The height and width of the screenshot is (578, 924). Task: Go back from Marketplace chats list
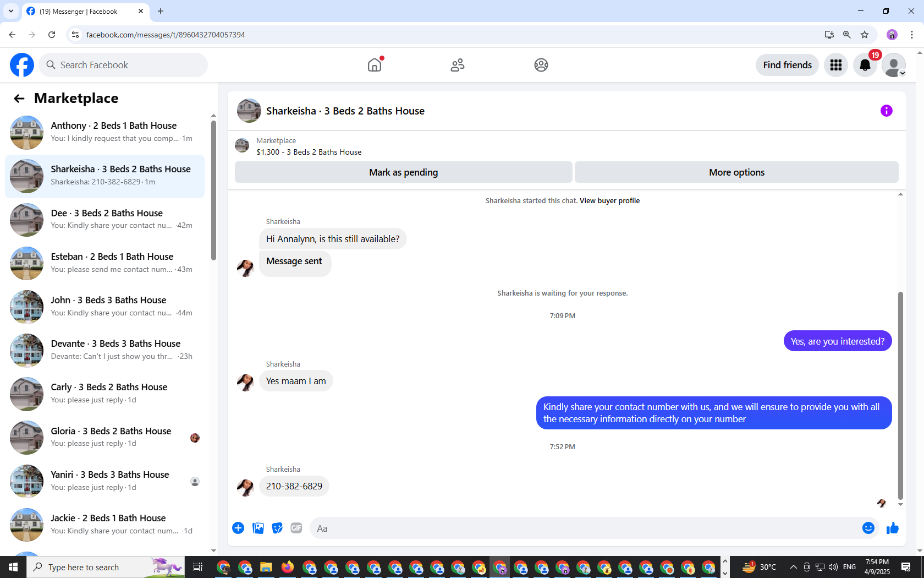[19, 99]
